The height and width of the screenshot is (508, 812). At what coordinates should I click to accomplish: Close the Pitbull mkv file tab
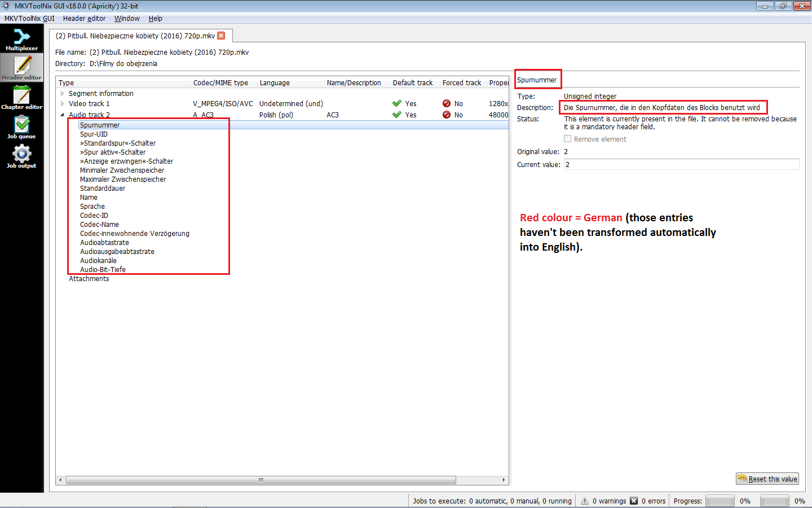tap(221, 36)
